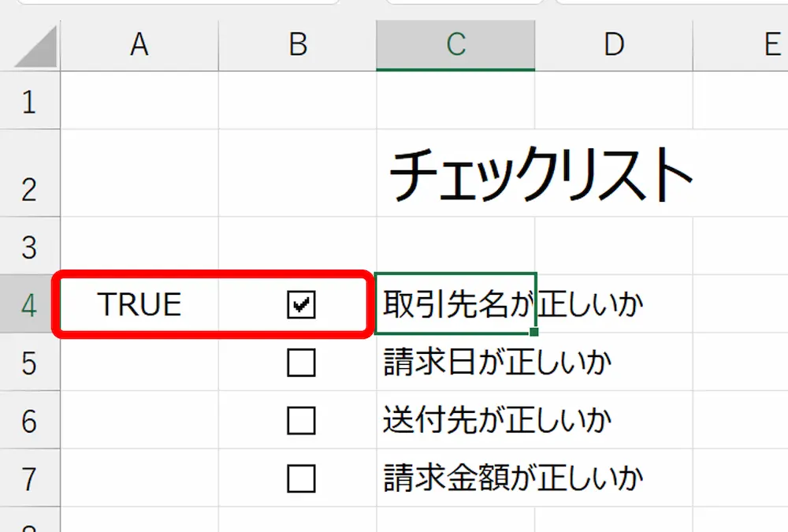Enable the checkbox beside 請求金額が正しいか

click(301, 478)
